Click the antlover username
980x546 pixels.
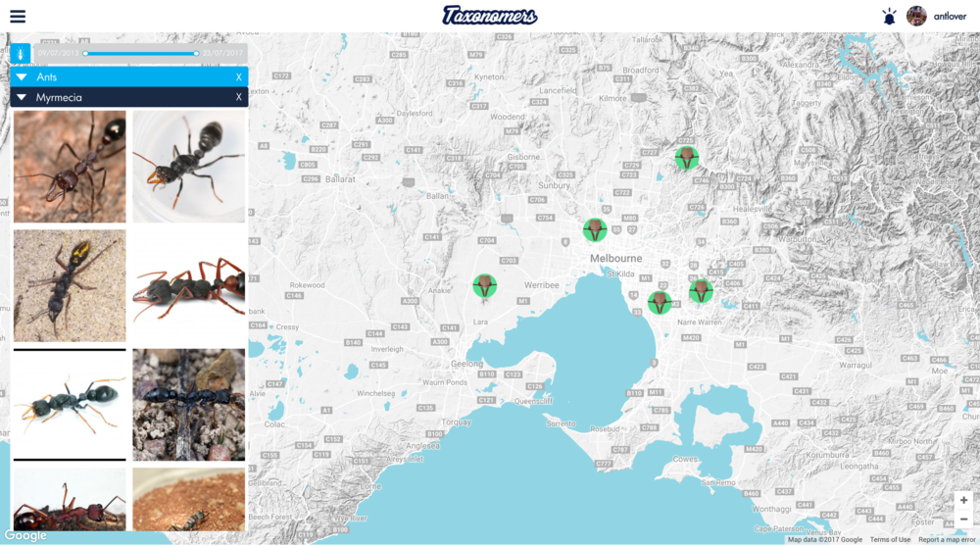[950, 17]
